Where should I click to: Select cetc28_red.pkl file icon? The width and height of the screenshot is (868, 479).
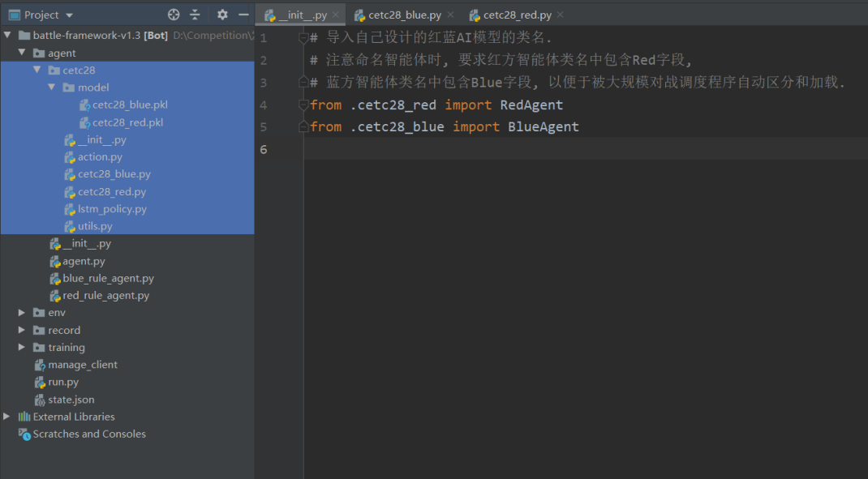[84, 122]
